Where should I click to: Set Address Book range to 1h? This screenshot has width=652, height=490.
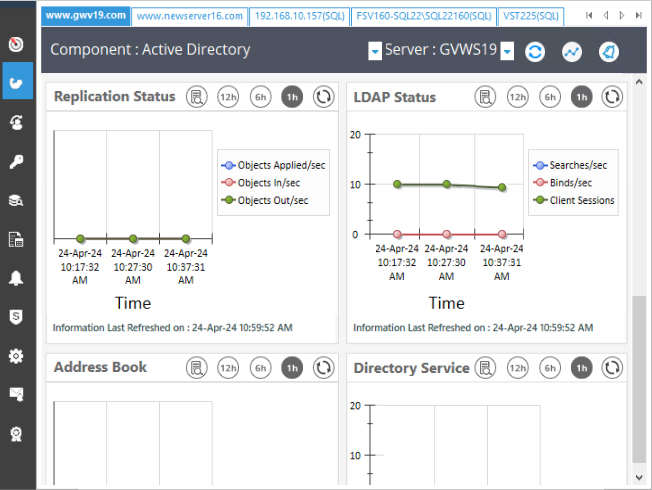point(292,368)
